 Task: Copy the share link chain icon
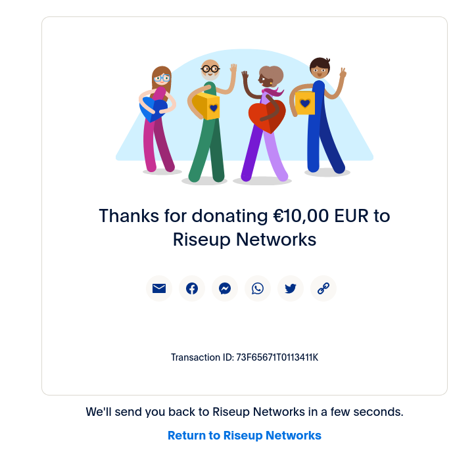point(323,288)
